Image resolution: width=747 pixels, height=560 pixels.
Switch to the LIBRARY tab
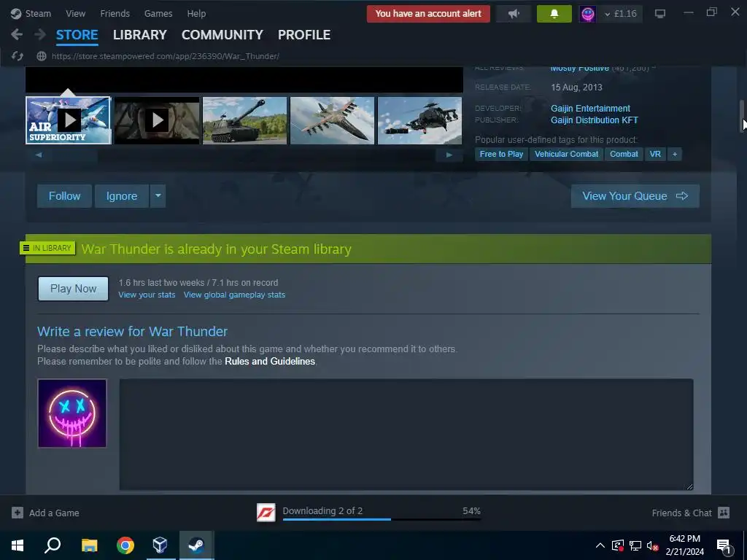point(139,35)
